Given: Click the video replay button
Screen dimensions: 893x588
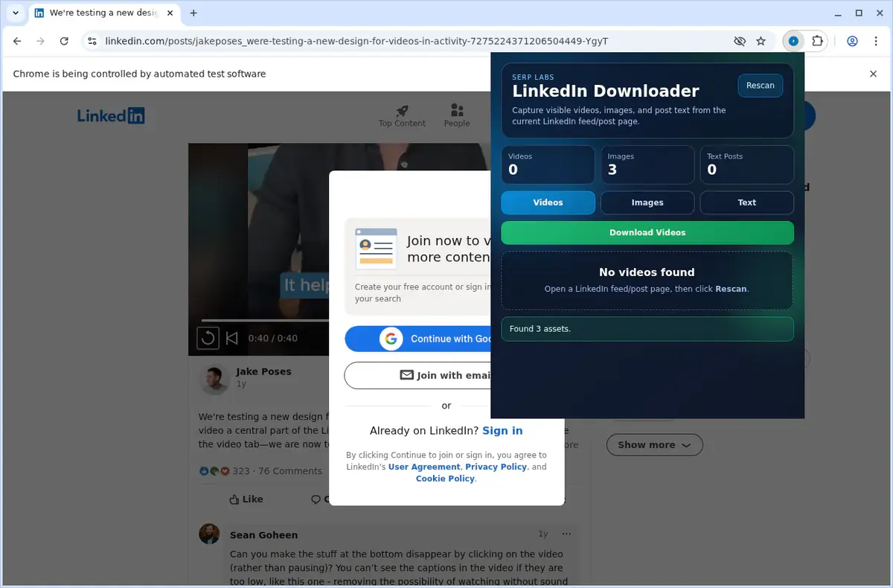Looking at the screenshot, I should [x=208, y=338].
